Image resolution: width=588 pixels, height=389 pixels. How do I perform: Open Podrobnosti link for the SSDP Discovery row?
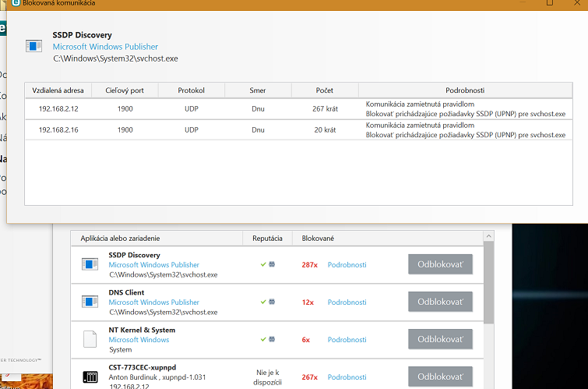point(347,264)
